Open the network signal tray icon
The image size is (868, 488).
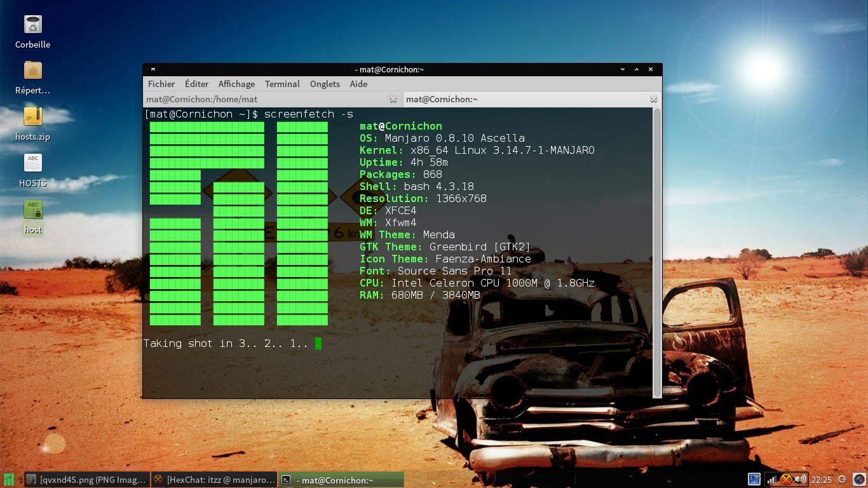[771, 480]
